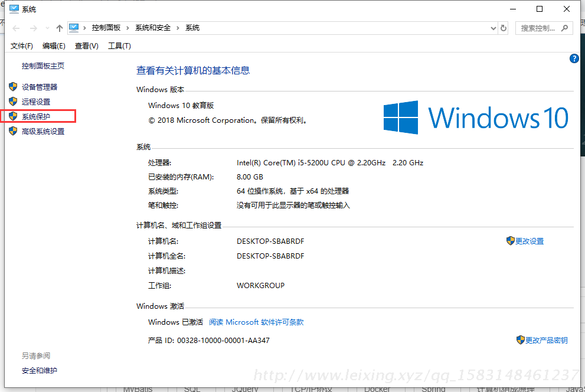This screenshot has width=585, height=392.
Task: Click shield icon beside 设备管理器
Action: click(x=13, y=87)
